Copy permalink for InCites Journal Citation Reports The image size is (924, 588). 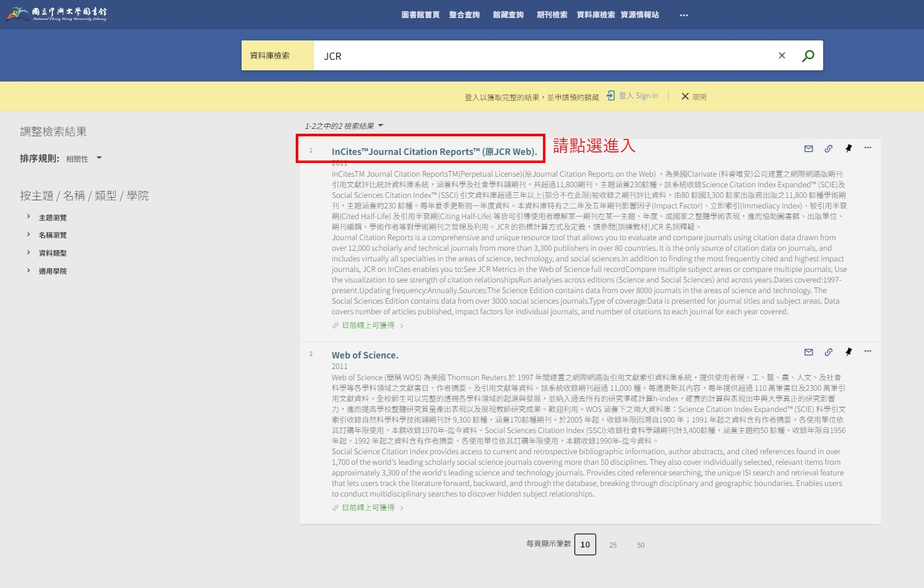829,149
